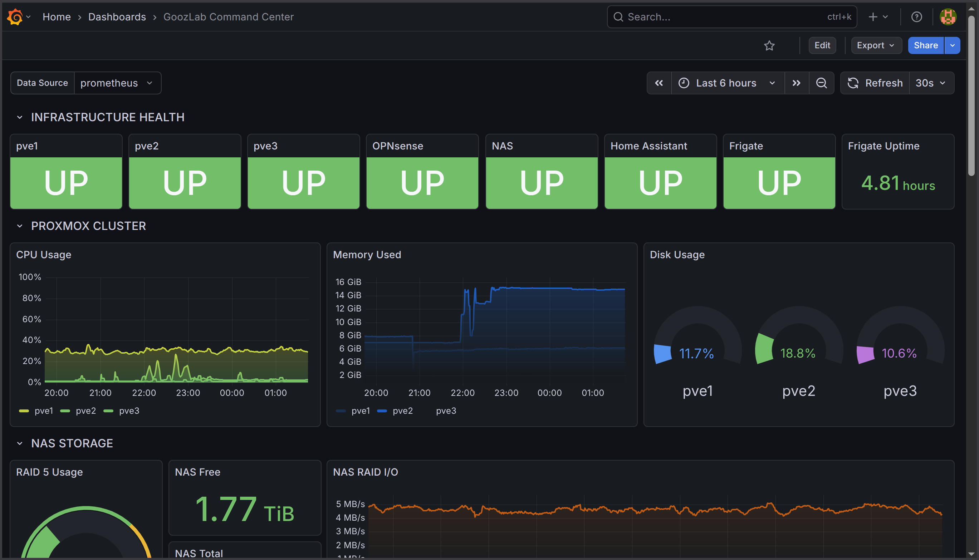
Task: Open the Grafana home logo
Action: tap(15, 16)
